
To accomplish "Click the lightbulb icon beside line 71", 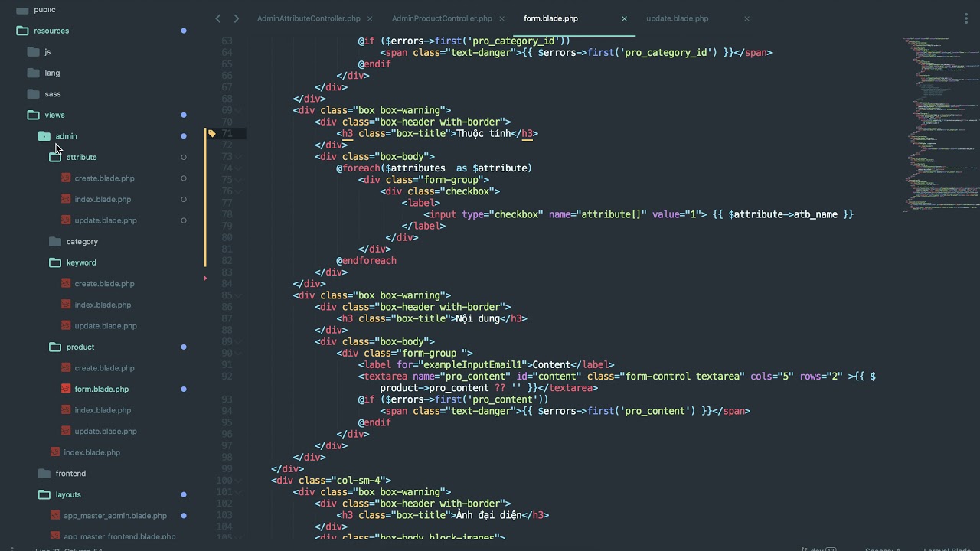I will pos(212,133).
